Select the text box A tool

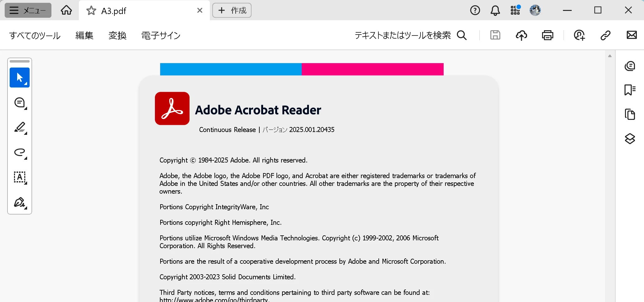pyautogui.click(x=20, y=177)
